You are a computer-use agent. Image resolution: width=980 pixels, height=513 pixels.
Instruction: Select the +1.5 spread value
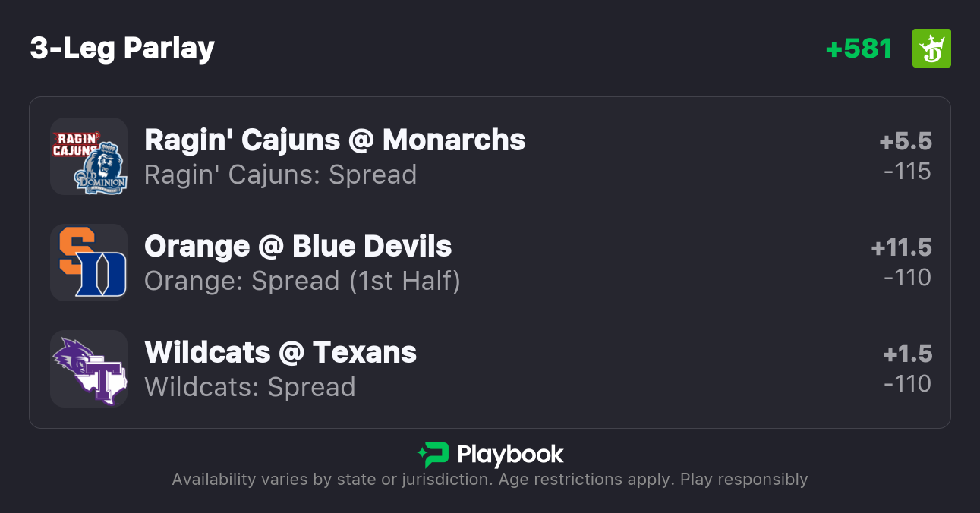[907, 354]
